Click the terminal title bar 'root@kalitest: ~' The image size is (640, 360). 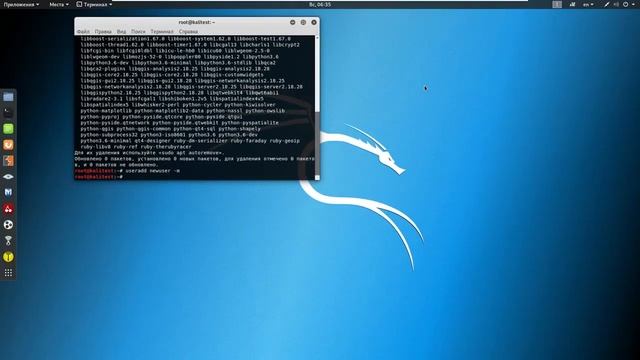tap(197, 22)
